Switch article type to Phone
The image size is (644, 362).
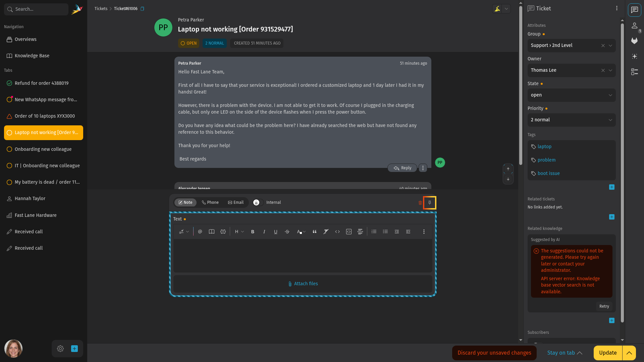click(x=210, y=202)
